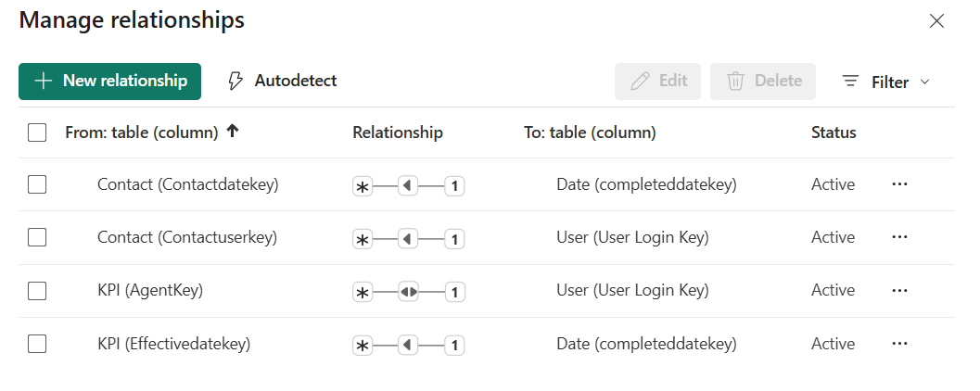The image size is (980, 391).
Task: Check the Contact (Contactdatekey) row checkbox
Action: (x=37, y=184)
